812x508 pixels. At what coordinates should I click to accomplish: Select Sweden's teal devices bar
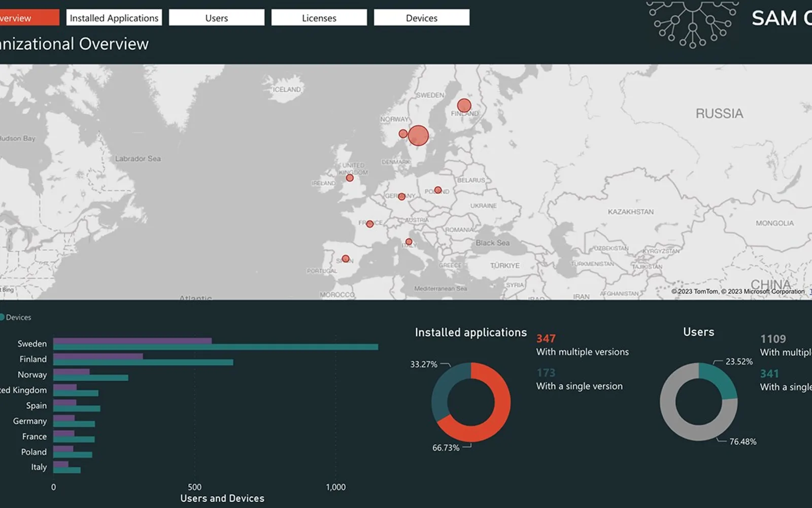pyautogui.click(x=216, y=347)
